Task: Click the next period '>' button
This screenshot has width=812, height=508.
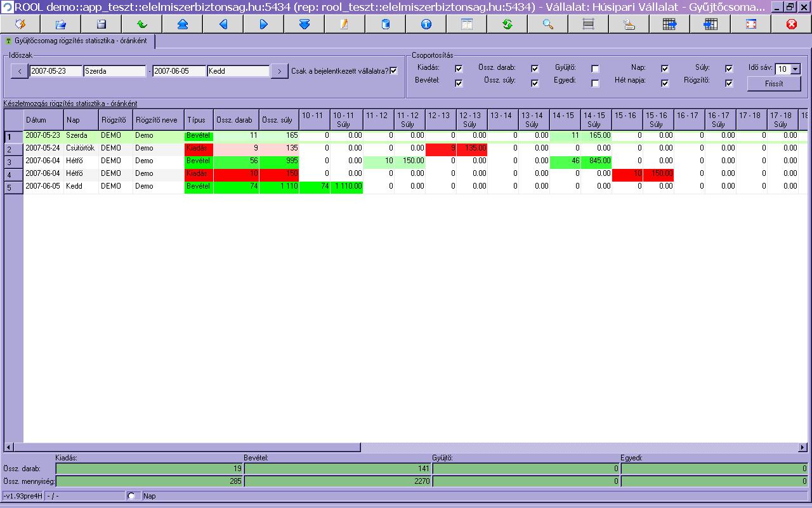Action: [x=279, y=71]
